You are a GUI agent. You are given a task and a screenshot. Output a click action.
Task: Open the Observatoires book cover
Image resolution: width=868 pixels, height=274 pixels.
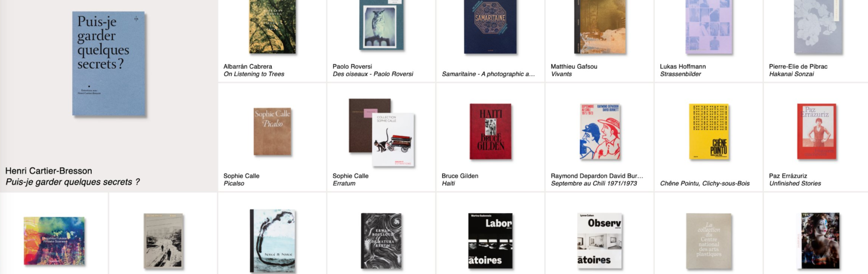click(600, 241)
